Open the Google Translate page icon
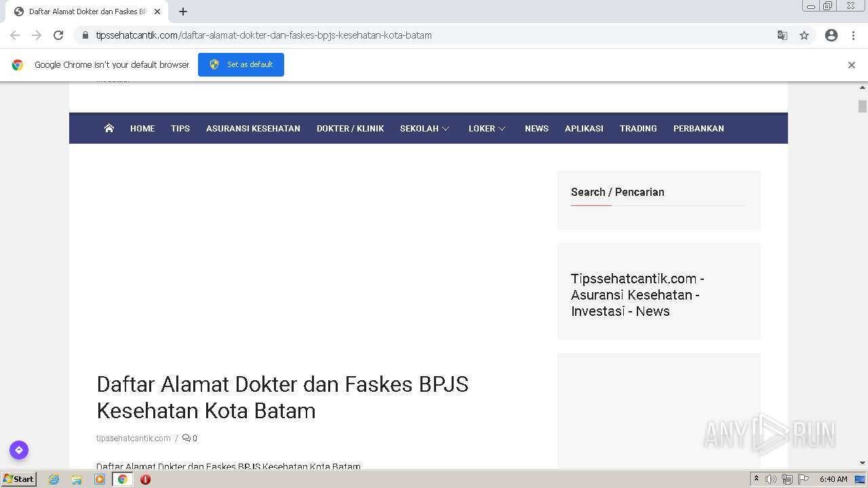The height and width of the screenshot is (488, 868). coord(782,35)
